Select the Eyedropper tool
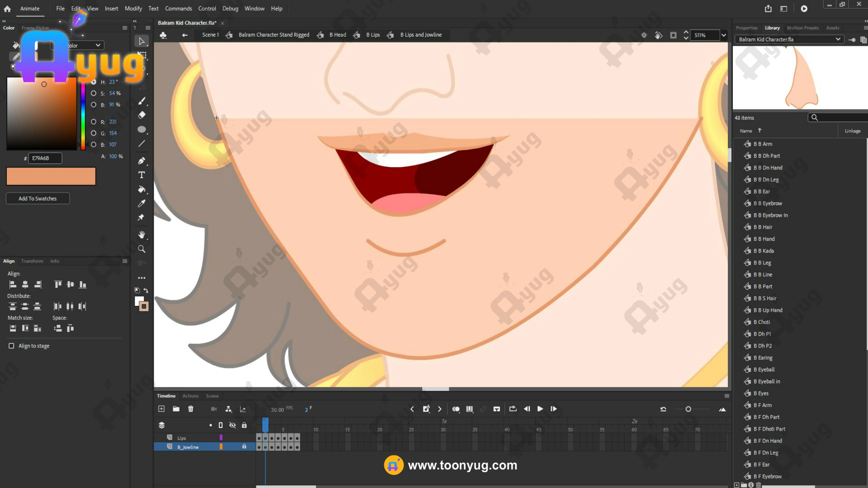Screen dimensions: 868x488 coord(142,203)
